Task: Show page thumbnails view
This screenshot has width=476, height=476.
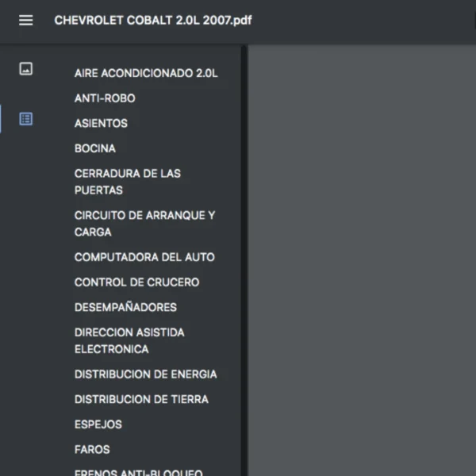Action: coord(26,69)
